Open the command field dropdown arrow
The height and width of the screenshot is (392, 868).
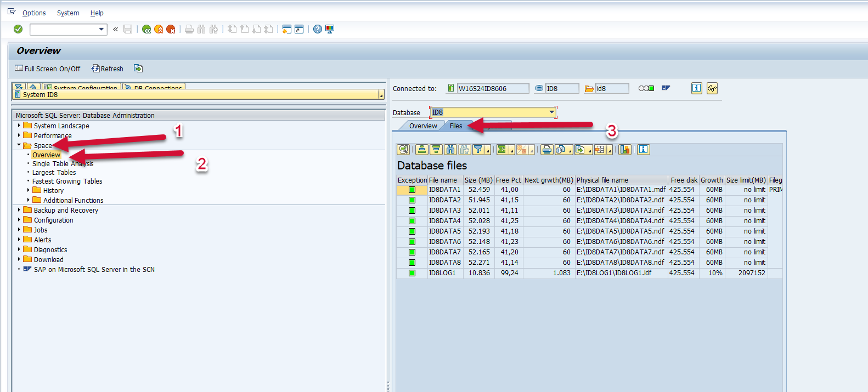click(x=102, y=29)
